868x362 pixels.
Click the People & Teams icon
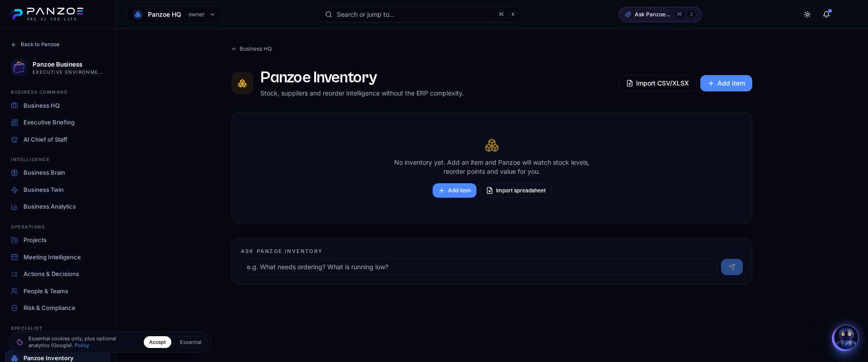point(14,291)
